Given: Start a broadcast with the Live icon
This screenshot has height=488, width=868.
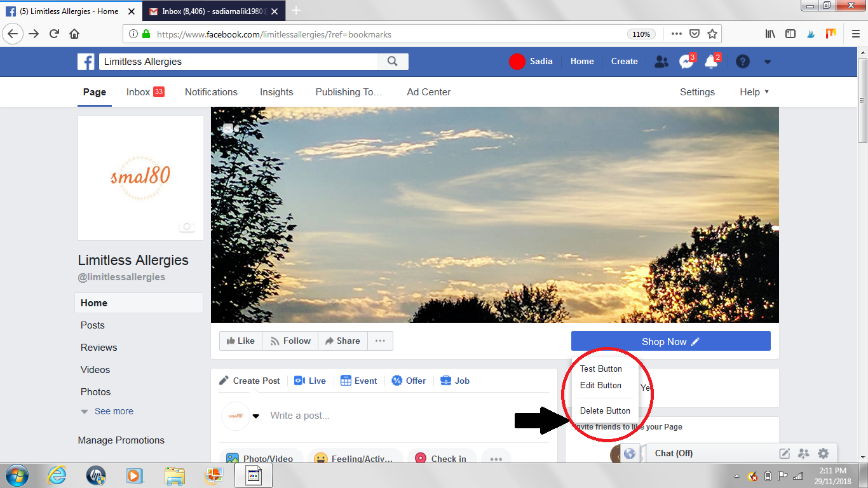Looking at the screenshot, I should click(299, 380).
